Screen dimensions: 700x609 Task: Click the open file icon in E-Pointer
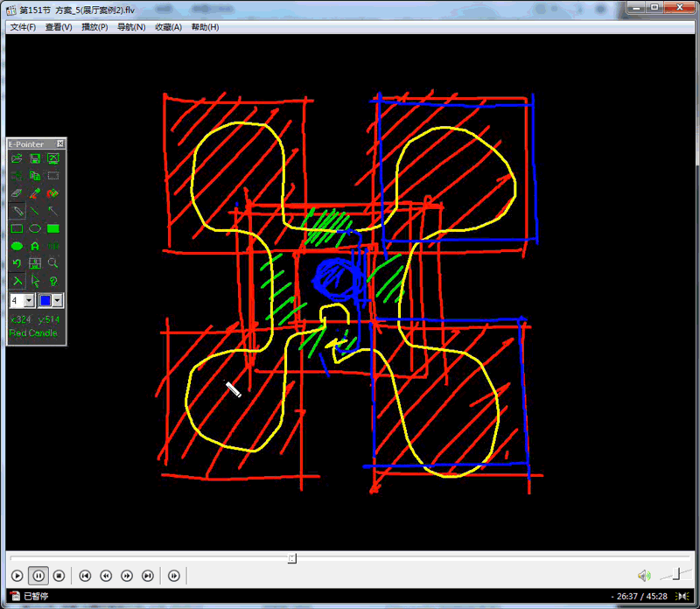(17, 158)
